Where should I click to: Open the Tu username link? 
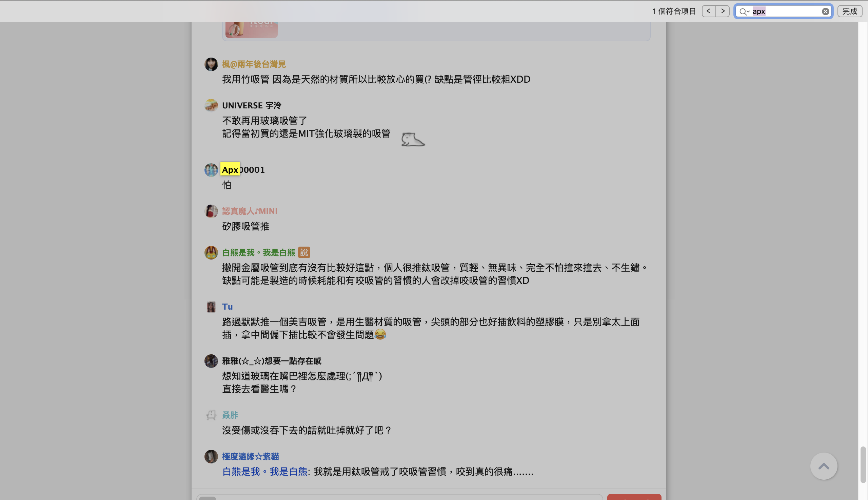227,307
